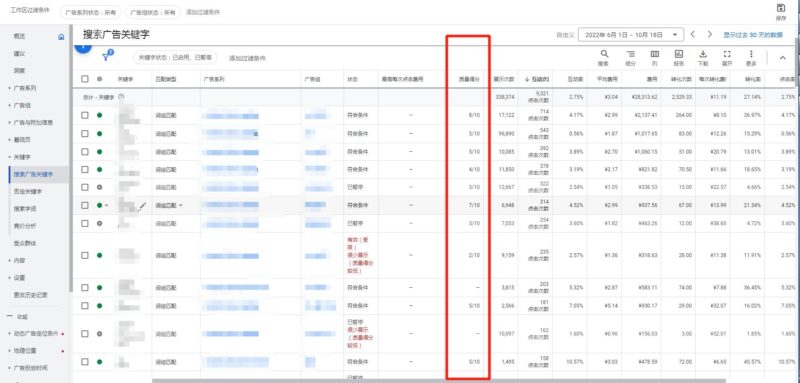This screenshot has height=383, width=800.
Task: Click the 广告系列状态：所有 filter chip
Action: tap(90, 12)
